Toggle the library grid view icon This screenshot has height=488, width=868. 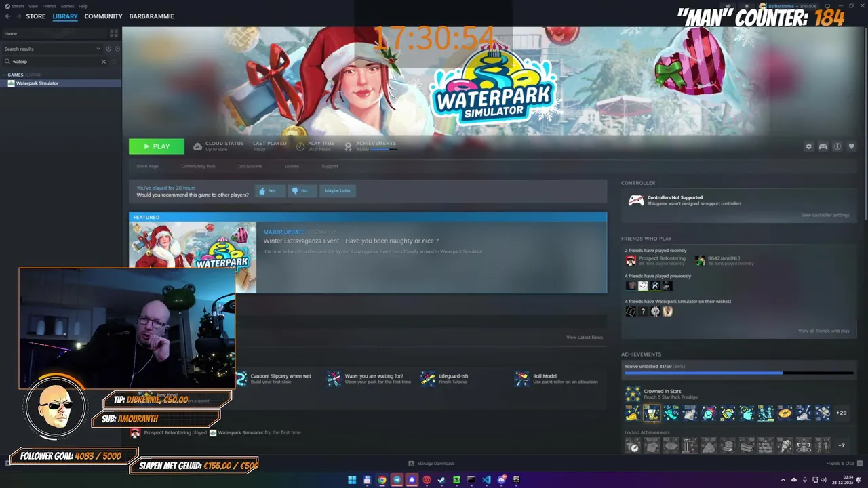(x=114, y=33)
